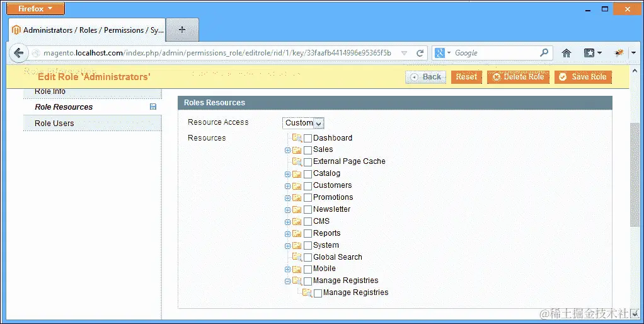The width and height of the screenshot is (644, 324).
Task: Click the Global Search folder icon
Action: point(297,257)
